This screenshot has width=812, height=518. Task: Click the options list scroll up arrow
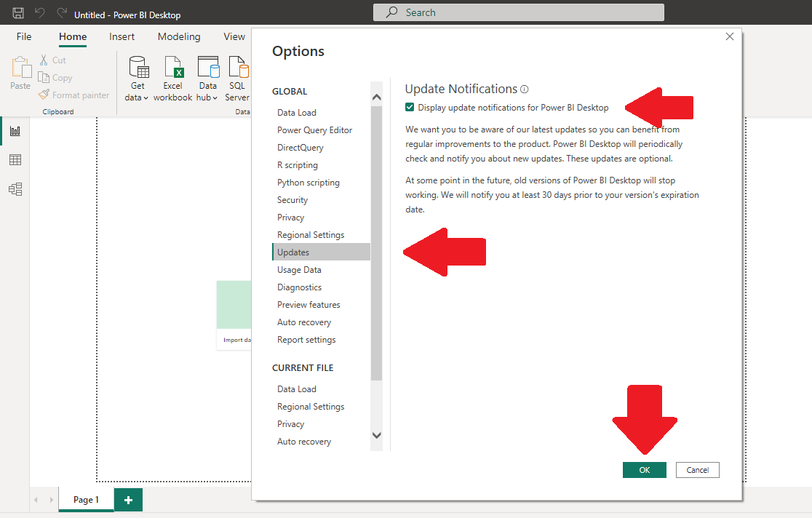[376, 97]
